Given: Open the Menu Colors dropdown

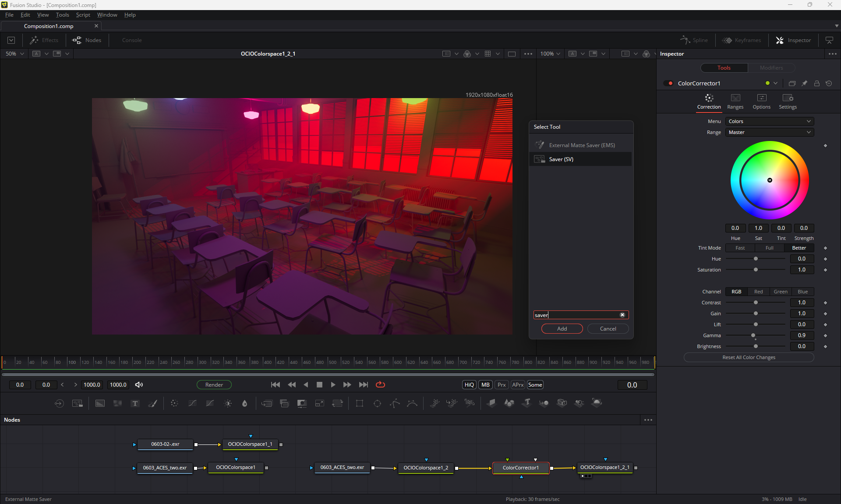Looking at the screenshot, I should pyautogui.click(x=769, y=121).
